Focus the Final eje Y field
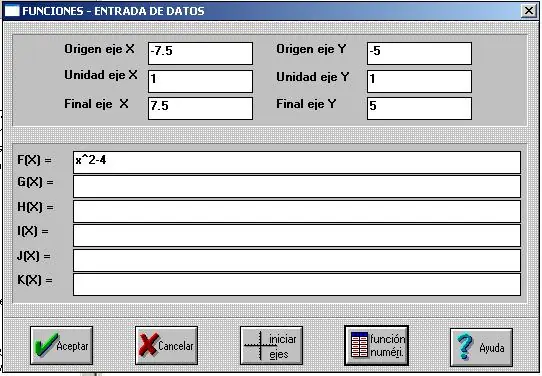The height and width of the screenshot is (376, 542). click(x=419, y=109)
